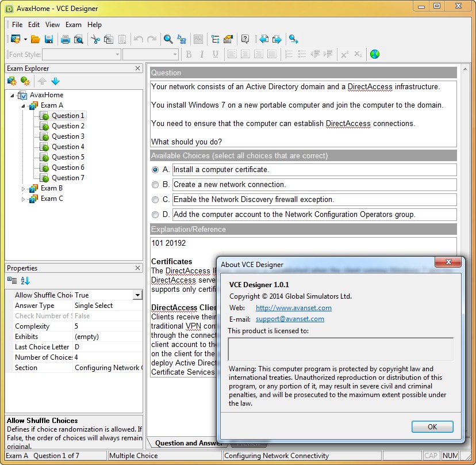Click the Complexity property value 5
This screenshot has height=465, width=476.
click(x=108, y=326)
